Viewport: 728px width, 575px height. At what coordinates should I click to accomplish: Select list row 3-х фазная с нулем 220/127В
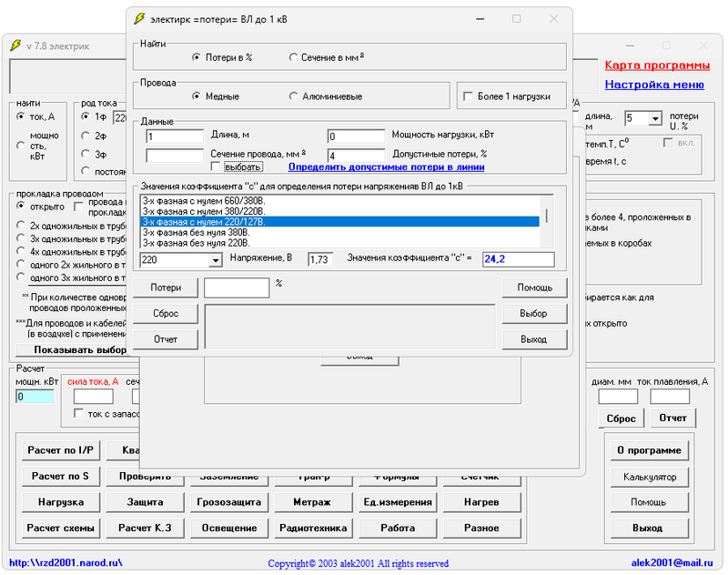pyautogui.click(x=339, y=222)
